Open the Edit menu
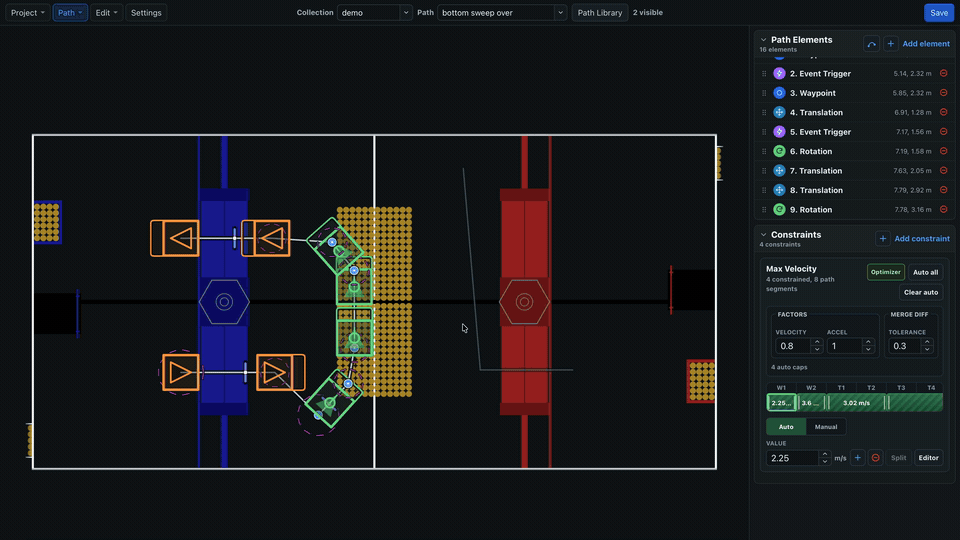The height and width of the screenshot is (540, 960). coord(106,12)
